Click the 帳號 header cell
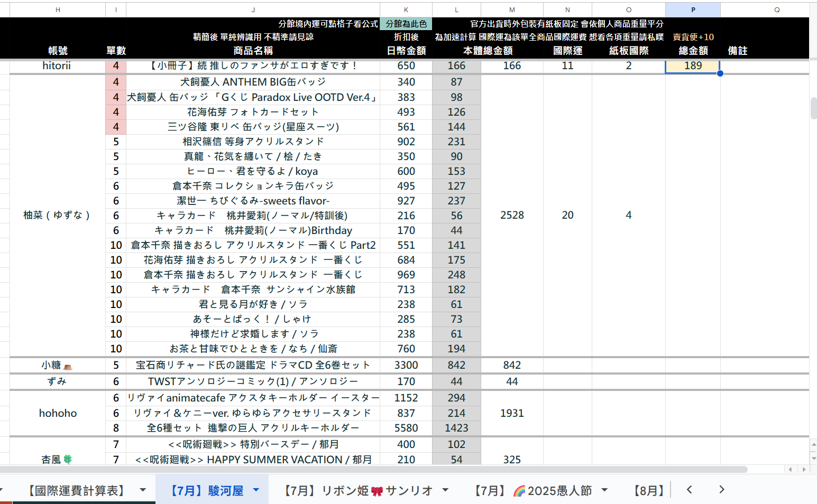Screen dimensions: 817x504 [x=58, y=51]
